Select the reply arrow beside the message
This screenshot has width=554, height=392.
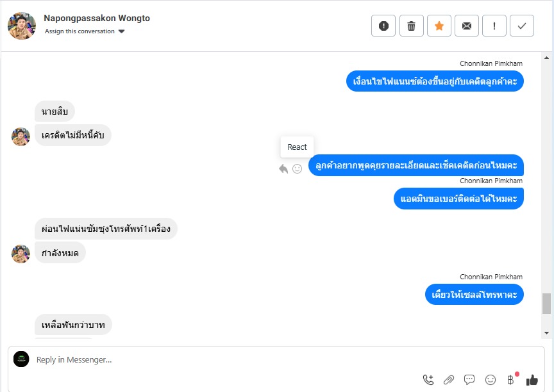[283, 168]
